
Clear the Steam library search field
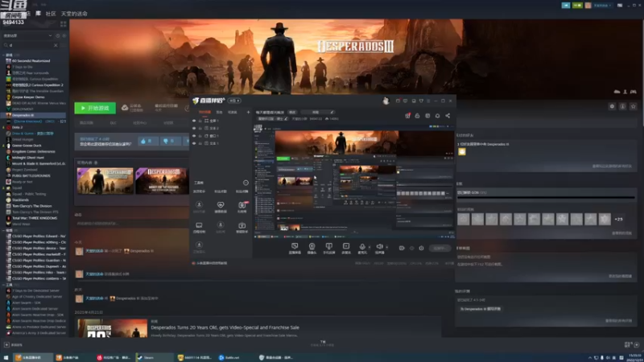56,45
